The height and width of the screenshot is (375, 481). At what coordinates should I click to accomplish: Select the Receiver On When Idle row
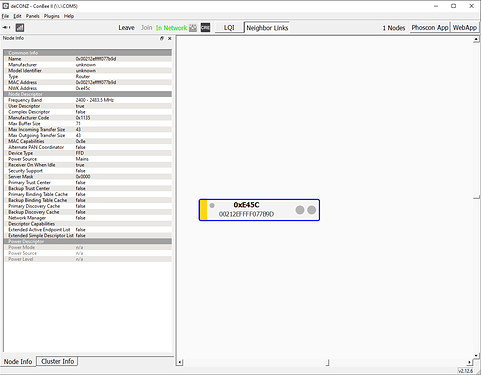(88, 165)
